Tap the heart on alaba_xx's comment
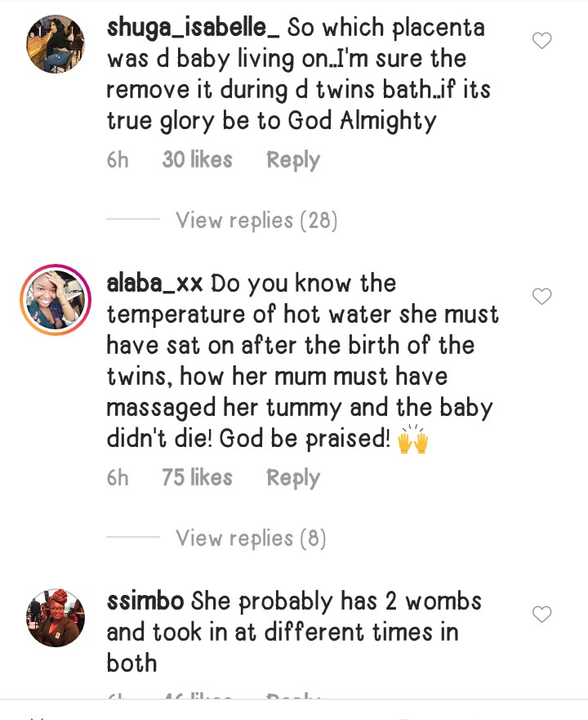The height and width of the screenshot is (720, 588). [541, 296]
